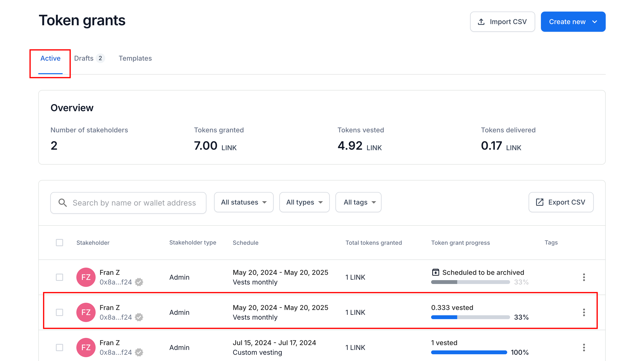Check the box for the 0.333 vested row

click(59, 312)
